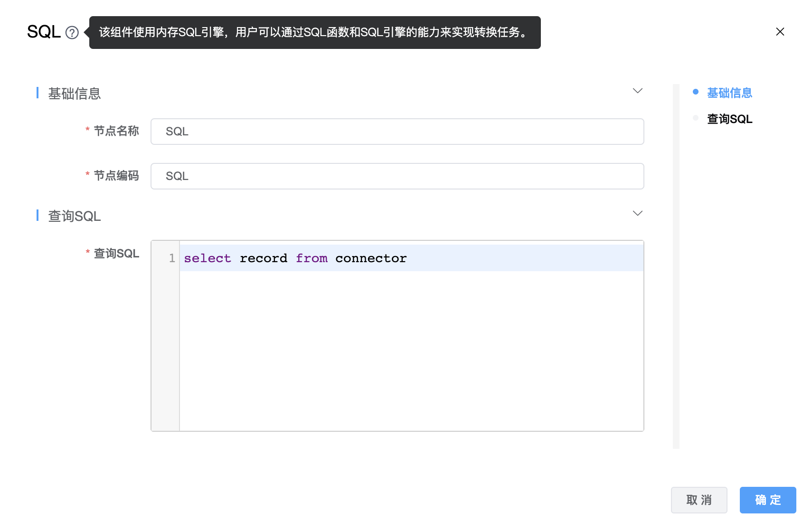
Task: Place cursor on 'connector' in the query
Action: 371,258
